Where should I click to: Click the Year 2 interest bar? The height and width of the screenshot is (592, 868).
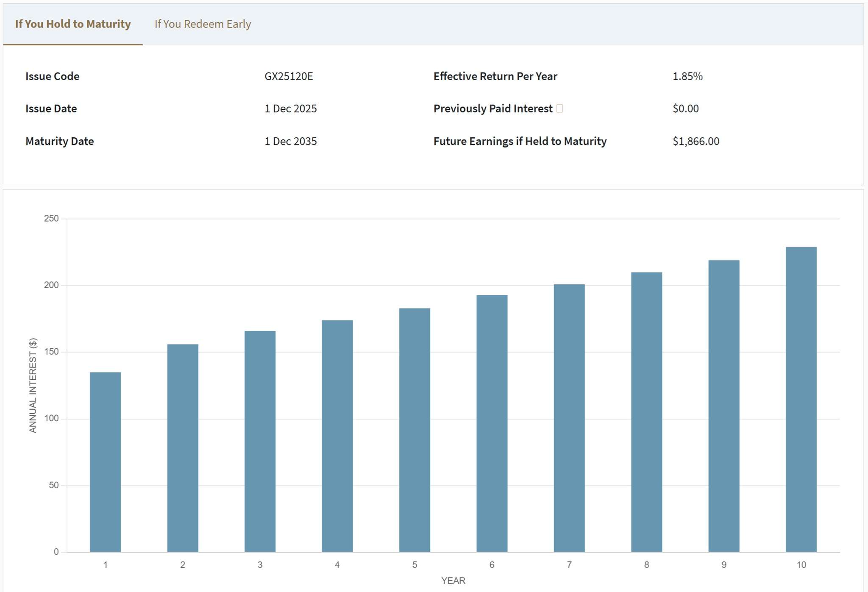(183, 448)
